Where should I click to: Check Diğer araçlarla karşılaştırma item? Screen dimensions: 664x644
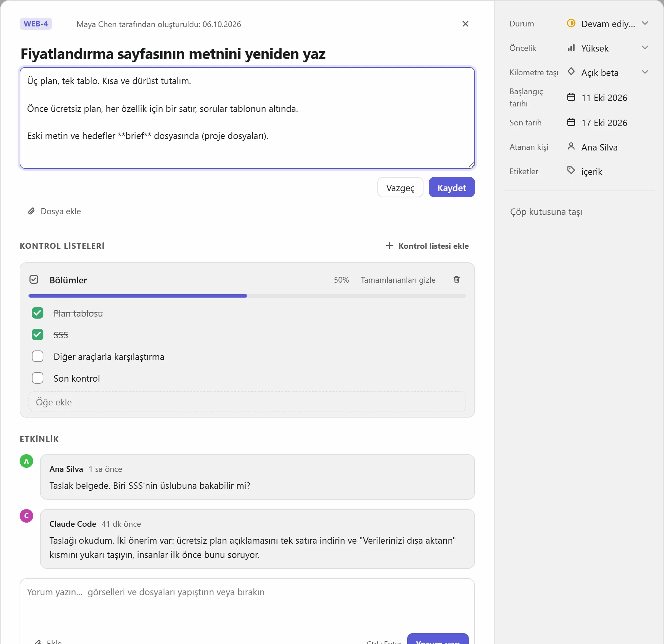(38, 356)
